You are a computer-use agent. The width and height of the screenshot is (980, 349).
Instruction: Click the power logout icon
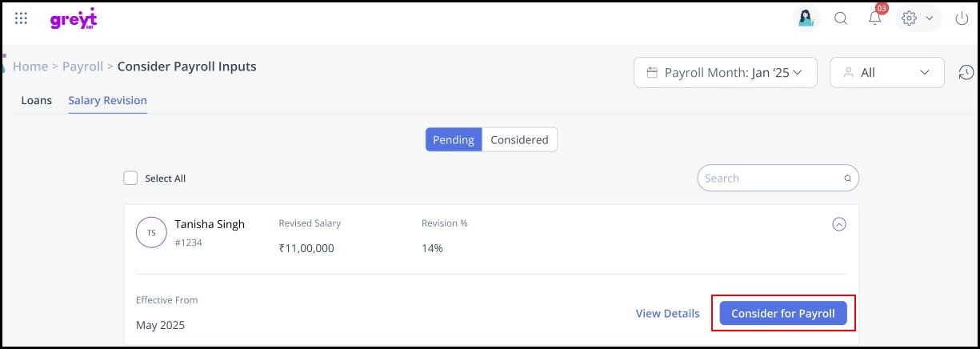coord(962,18)
